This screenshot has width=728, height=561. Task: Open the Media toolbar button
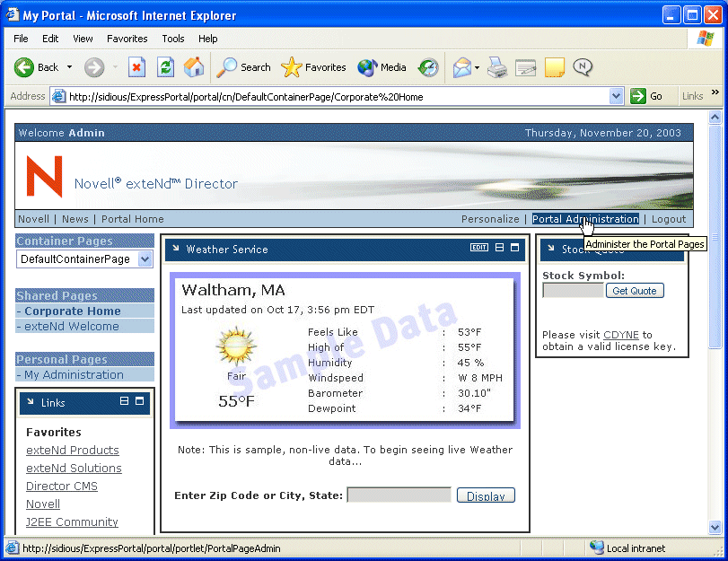pyautogui.click(x=382, y=68)
